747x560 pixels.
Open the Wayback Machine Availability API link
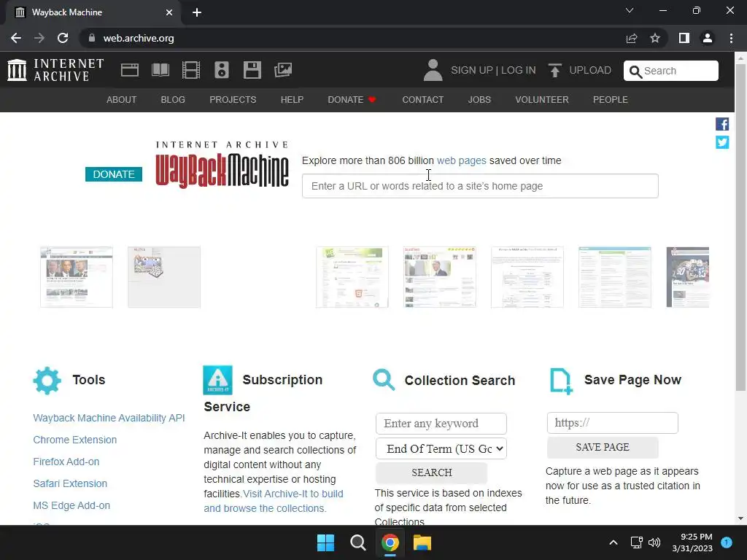[x=109, y=418]
